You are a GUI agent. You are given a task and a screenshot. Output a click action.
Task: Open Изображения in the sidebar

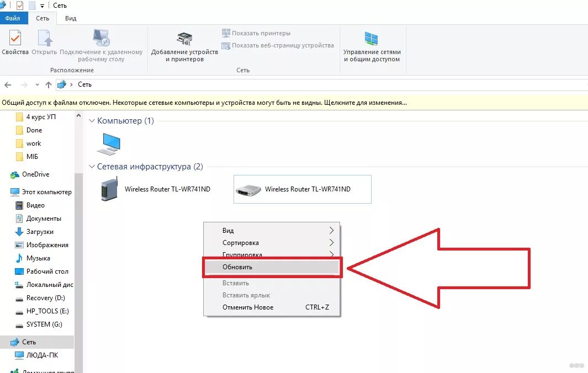[x=43, y=245]
